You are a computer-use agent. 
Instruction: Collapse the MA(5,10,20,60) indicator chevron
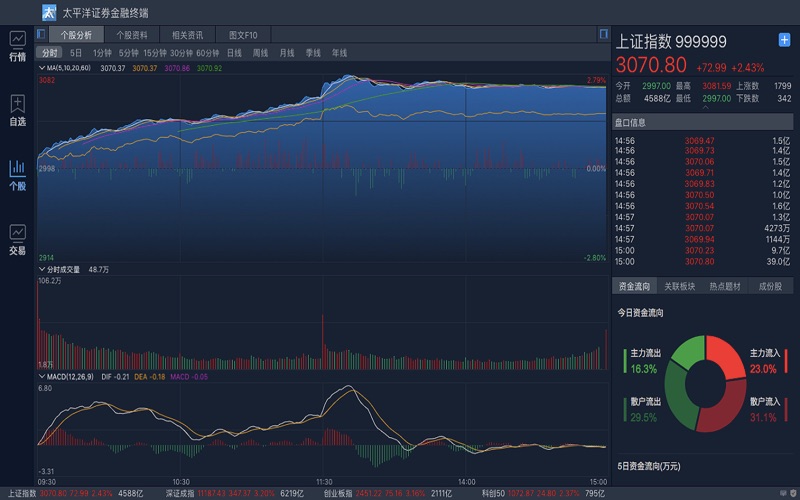click(x=42, y=68)
